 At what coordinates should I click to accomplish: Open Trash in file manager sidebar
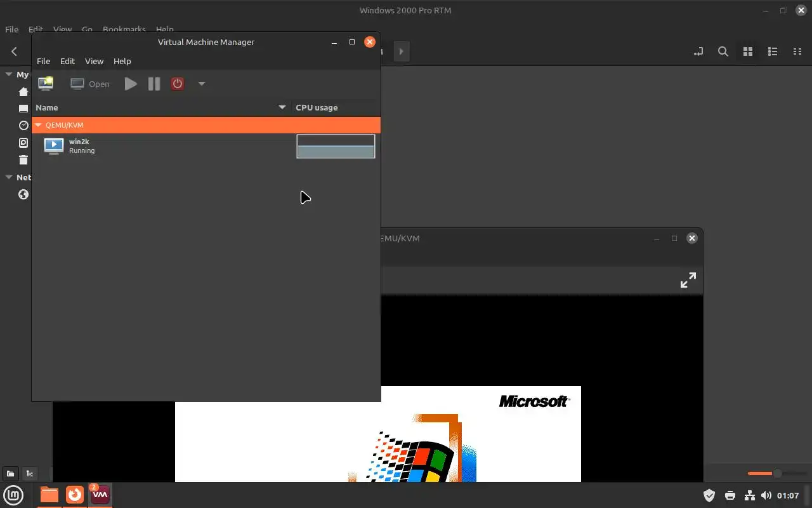[x=23, y=160]
